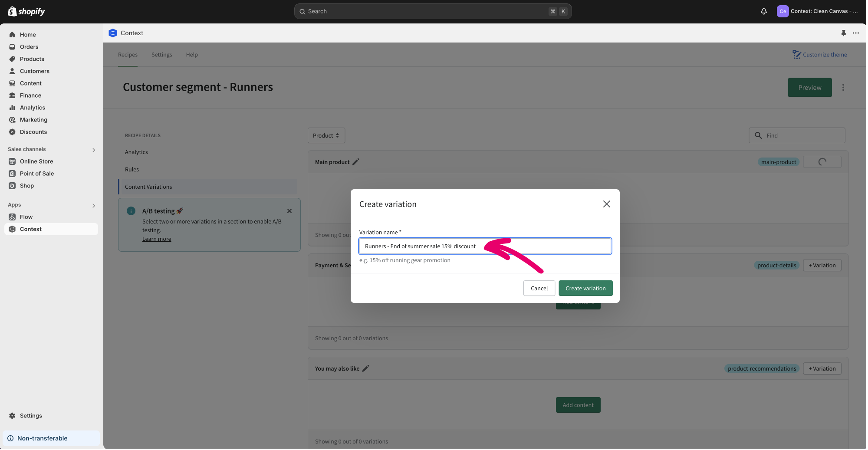868x450 pixels.
Task: Click the pencil icon beside Main product
Action: click(356, 162)
